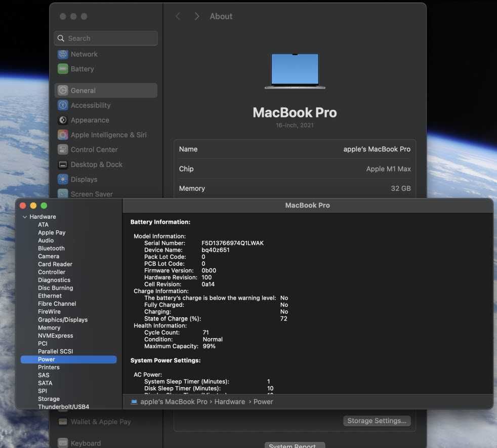Select Diagnostics in Hardware list
The height and width of the screenshot is (448, 497).
tap(54, 280)
